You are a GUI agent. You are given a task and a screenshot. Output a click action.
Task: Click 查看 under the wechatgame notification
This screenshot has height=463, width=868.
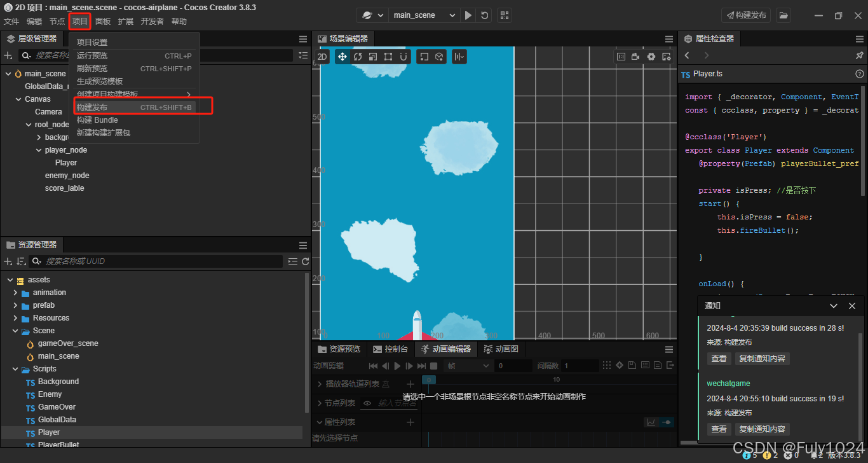tap(719, 429)
